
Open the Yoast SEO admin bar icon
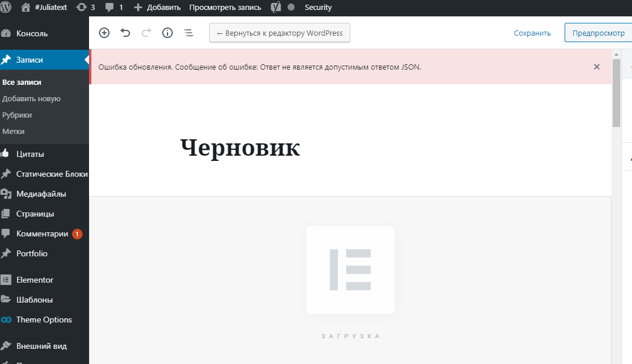(274, 8)
